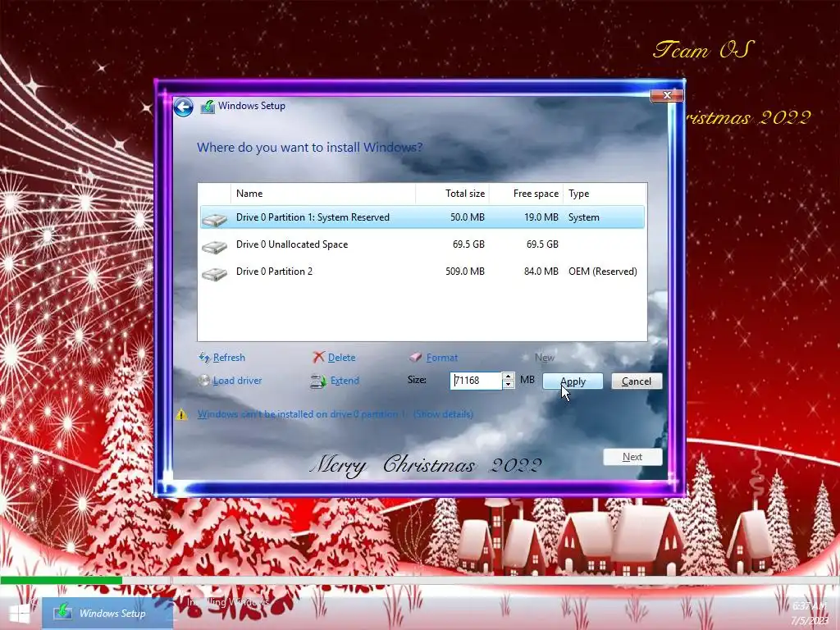Viewport: 840px width, 630px height.
Task: Click the pink eraser Format icon
Action: 415,358
